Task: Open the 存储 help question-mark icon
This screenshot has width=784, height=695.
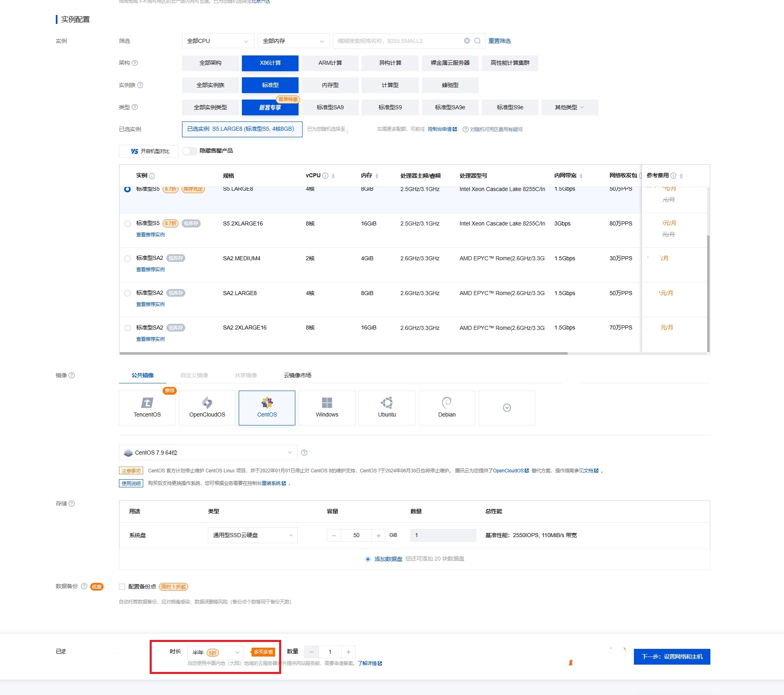Action: [x=72, y=504]
